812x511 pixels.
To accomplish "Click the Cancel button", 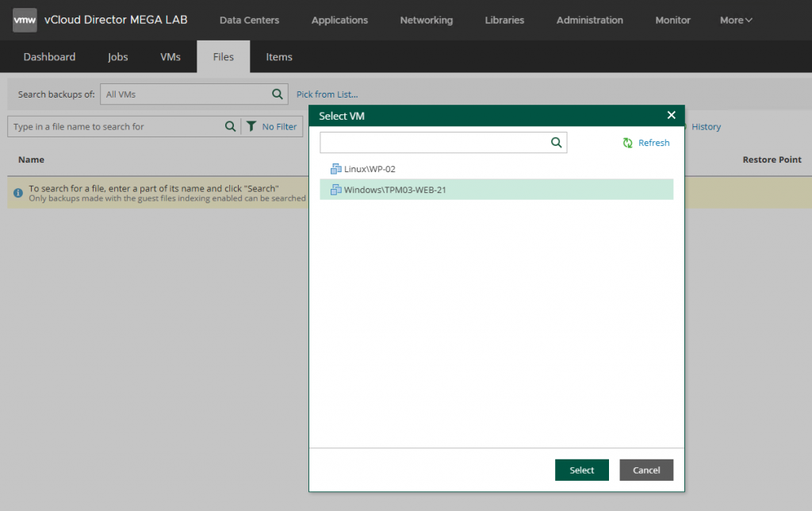I will [x=646, y=470].
